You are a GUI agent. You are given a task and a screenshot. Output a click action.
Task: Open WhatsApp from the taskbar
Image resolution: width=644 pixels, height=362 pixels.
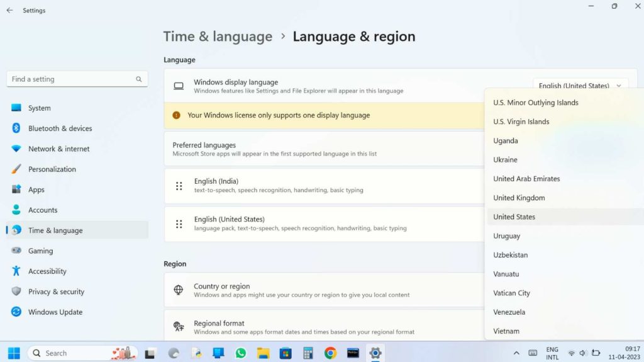click(241, 353)
